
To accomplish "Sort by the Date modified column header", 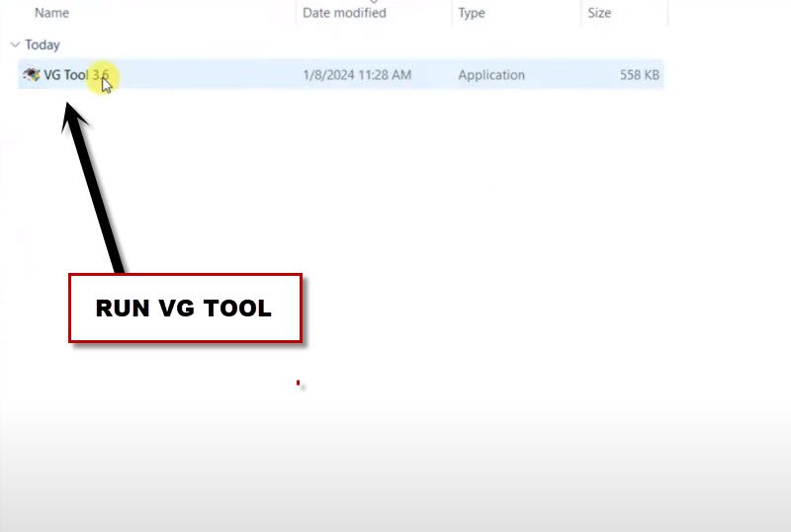I will tap(344, 13).
